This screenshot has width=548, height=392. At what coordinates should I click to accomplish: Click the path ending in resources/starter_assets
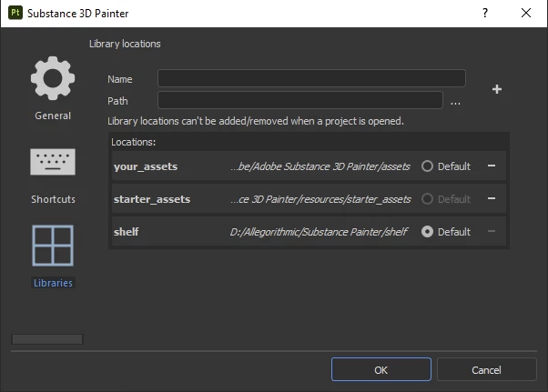point(320,199)
